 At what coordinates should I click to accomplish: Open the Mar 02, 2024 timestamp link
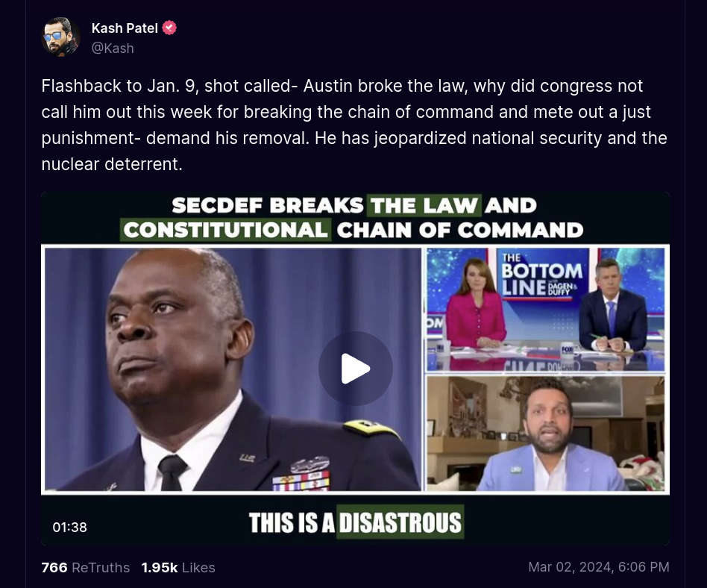coord(599,567)
